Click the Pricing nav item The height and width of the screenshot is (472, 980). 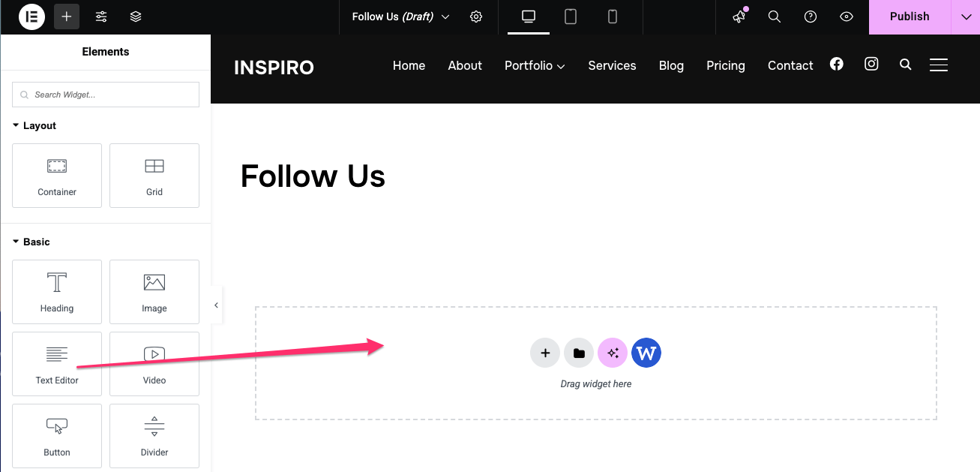click(725, 65)
